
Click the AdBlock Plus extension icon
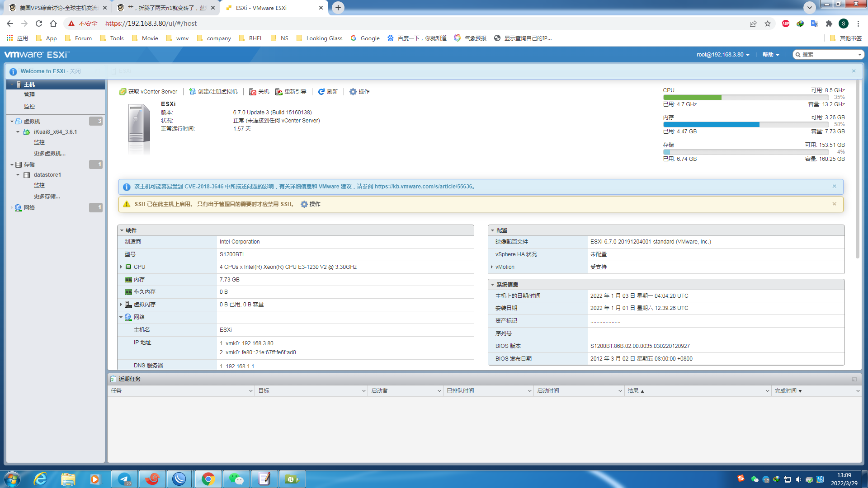click(x=786, y=23)
